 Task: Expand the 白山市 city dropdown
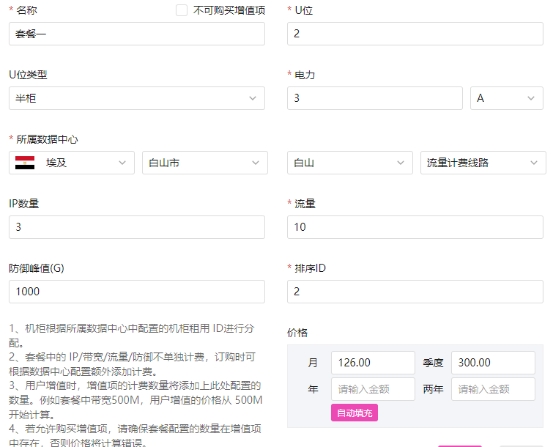click(205, 163)
